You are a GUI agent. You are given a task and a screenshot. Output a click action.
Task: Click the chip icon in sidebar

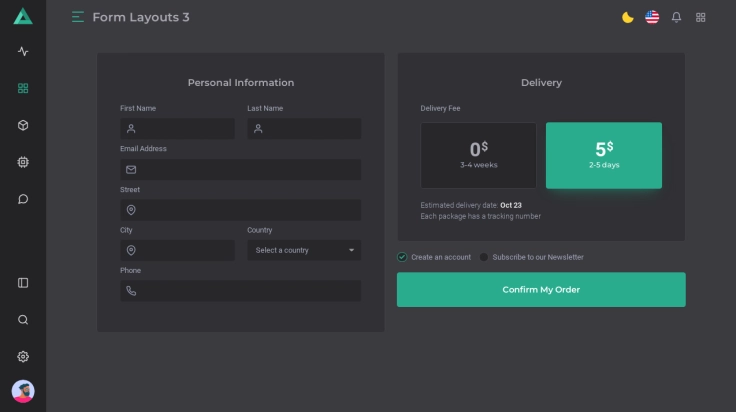tap(23, 162)
